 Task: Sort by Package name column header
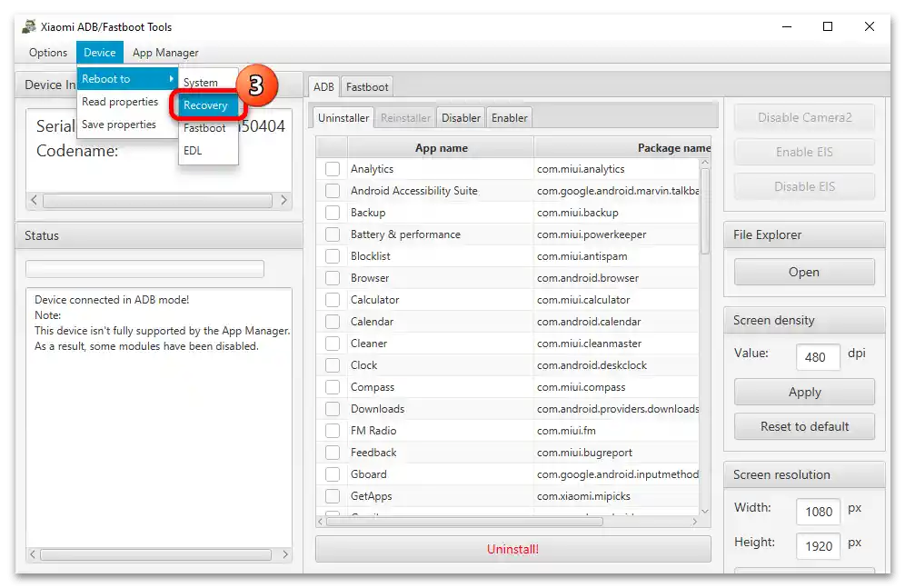(x=622, y=148)
